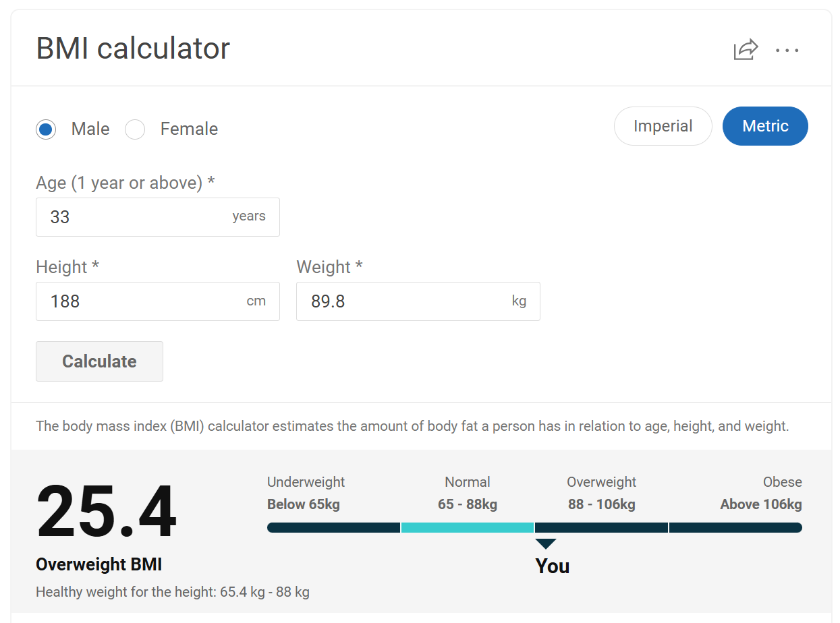Click the Overweight segment of BMI bar
This screenshot has width=840, height=623.
[x=601, y=527]
